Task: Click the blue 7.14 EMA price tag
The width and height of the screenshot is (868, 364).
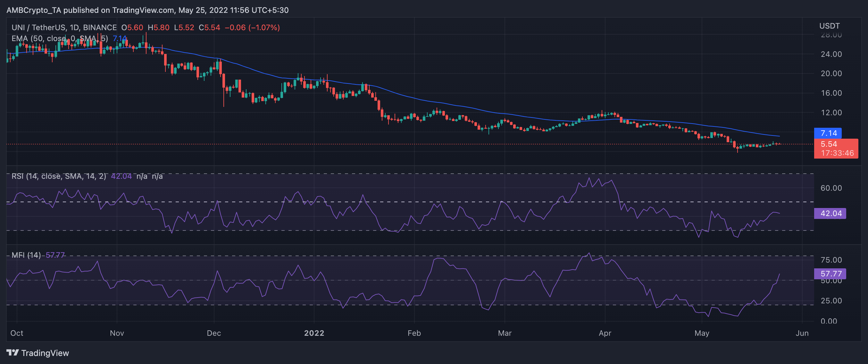Action: pyautogui.click(x=828, y=133)
